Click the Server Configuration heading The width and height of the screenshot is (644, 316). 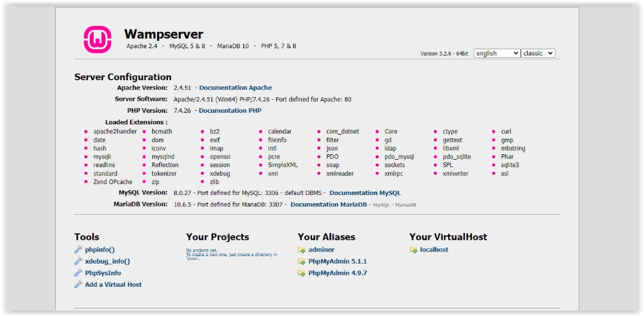[x=123, y=77]
